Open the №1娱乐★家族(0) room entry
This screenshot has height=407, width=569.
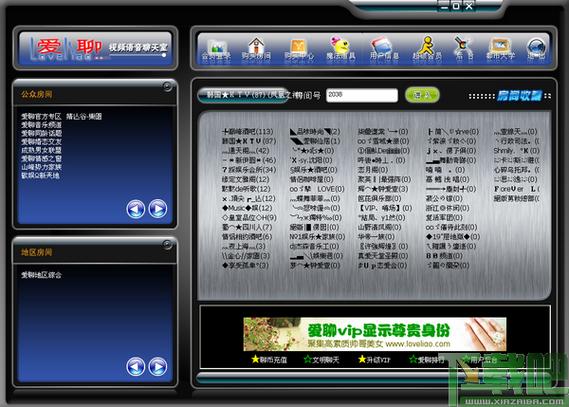pyautogui.click(x=317, y=237)
